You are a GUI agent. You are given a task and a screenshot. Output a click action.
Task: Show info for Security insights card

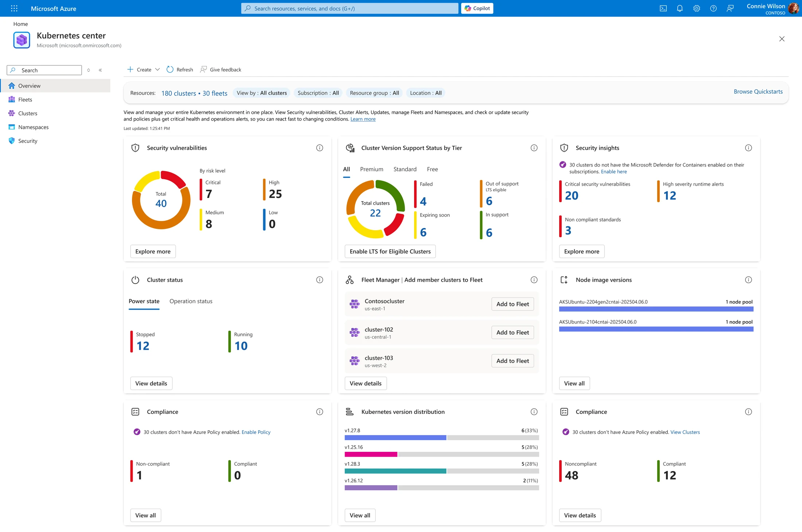(x=748, y=148)
